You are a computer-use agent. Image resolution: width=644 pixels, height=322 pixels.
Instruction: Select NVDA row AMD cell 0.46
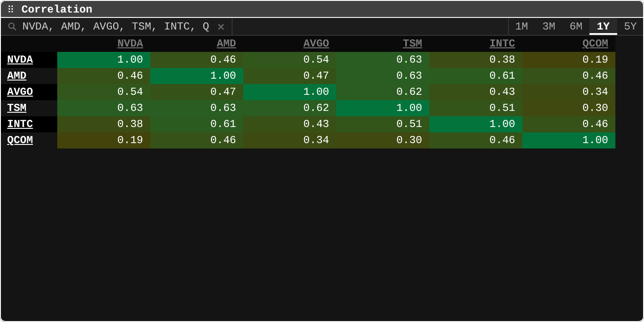click(x=197, y=60)
